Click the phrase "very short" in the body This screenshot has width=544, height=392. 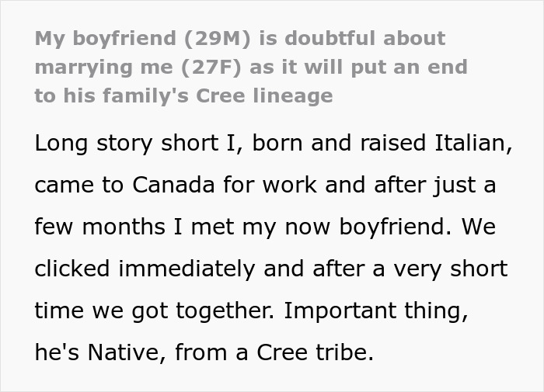point(453,269)
